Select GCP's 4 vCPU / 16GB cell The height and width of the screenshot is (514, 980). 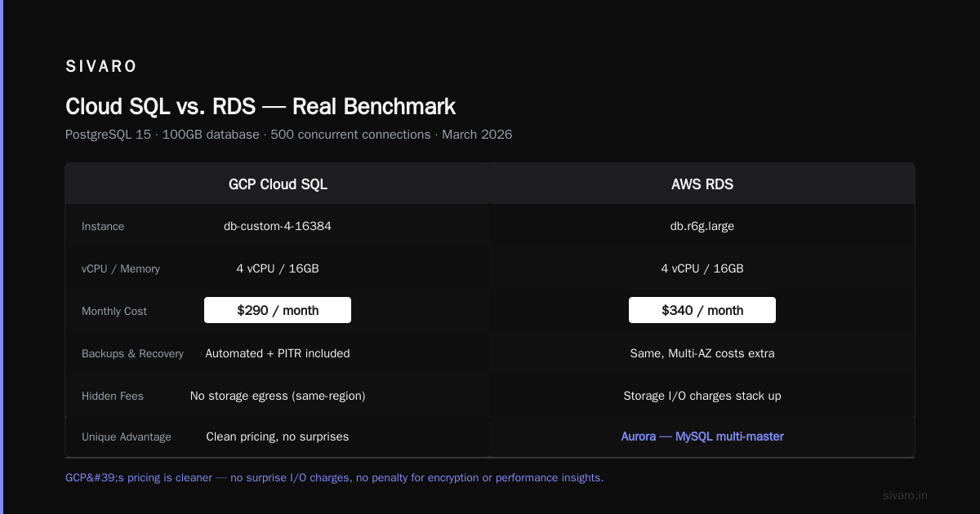[x=278, y=268]
